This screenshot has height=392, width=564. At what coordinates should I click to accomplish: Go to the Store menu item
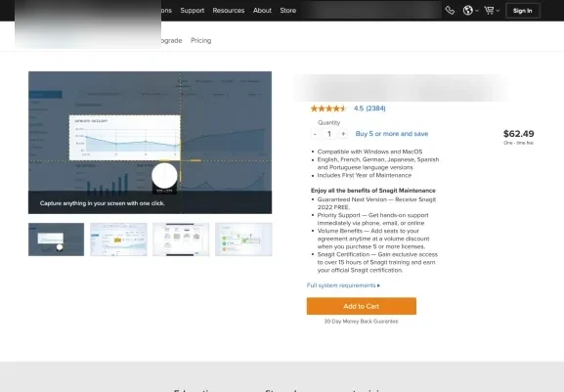[x=288, y=11]
